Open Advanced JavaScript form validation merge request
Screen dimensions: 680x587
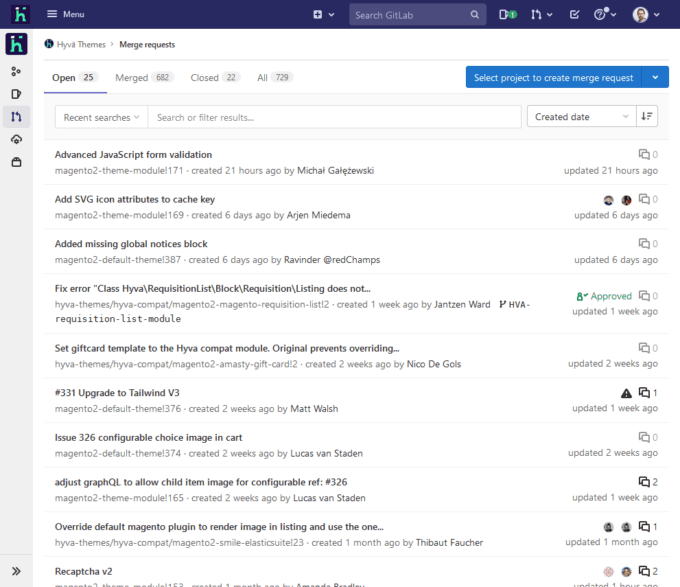133,155
